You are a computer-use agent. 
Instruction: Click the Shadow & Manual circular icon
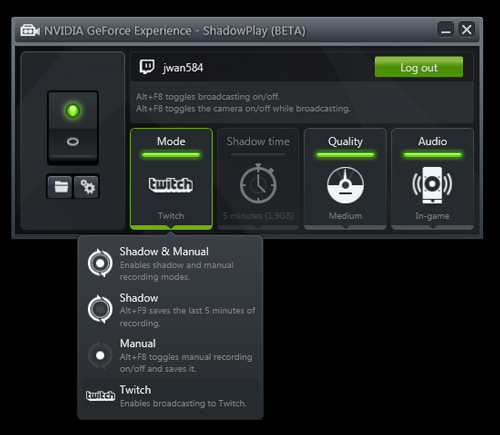coord(100,263)
